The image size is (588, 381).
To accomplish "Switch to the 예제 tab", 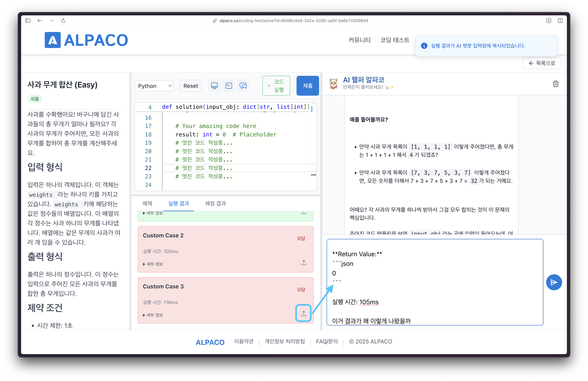I will (x=147, y=203).
